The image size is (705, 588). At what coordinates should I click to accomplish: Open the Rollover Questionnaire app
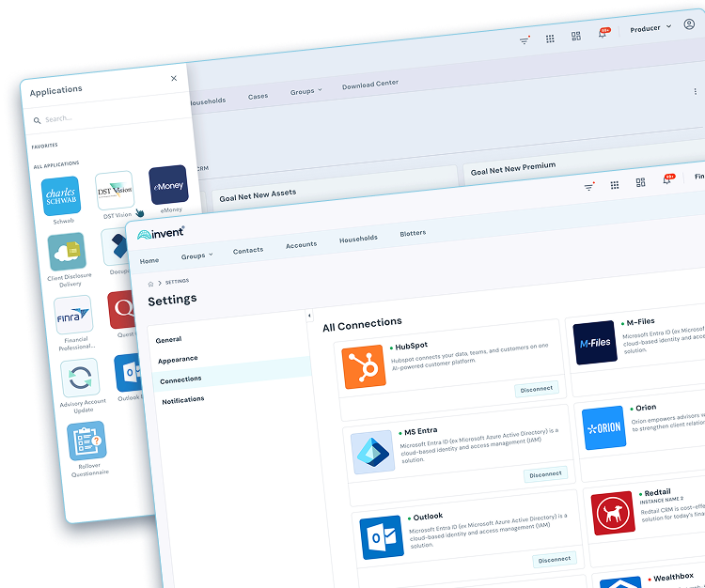86,441
